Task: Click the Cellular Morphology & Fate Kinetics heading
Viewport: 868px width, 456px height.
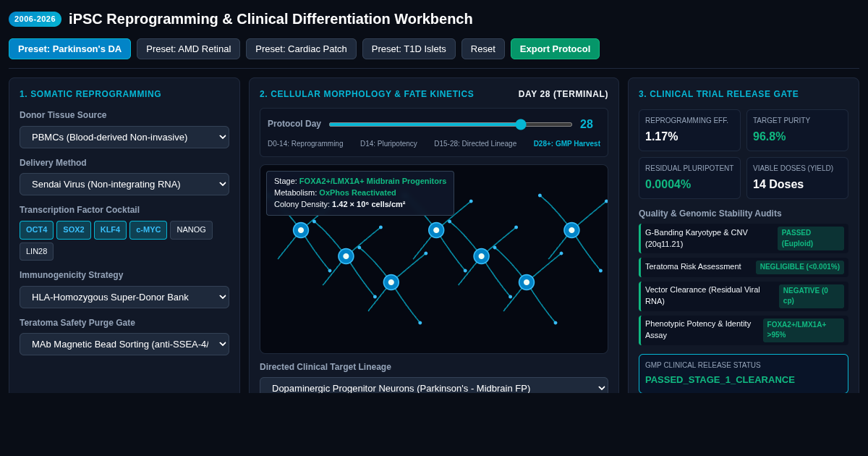Action: 367,94
